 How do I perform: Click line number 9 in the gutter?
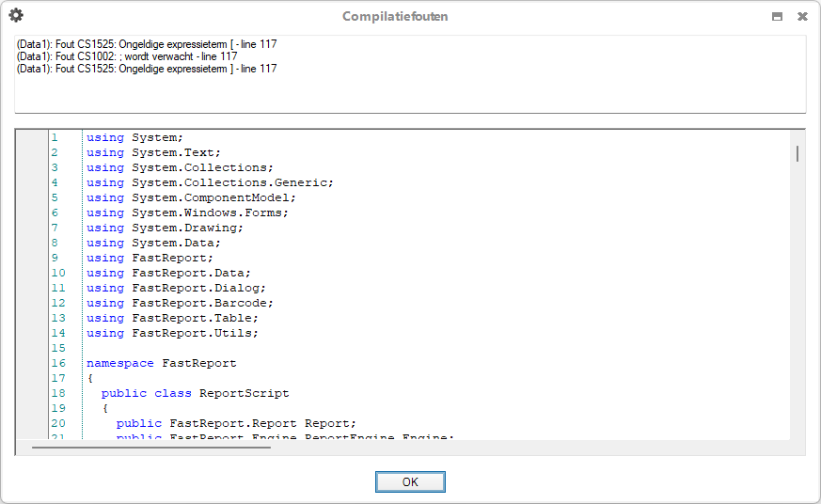(55, 258)
